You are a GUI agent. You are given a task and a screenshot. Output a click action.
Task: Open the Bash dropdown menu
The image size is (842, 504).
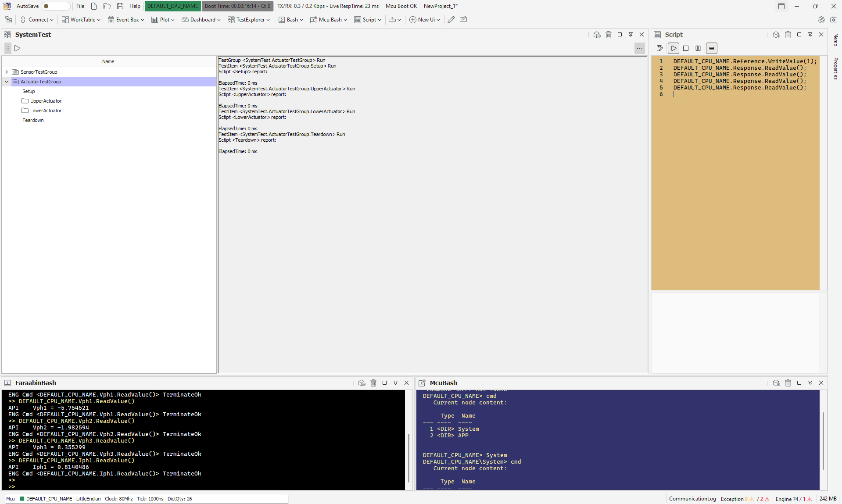tap(291, 20)
